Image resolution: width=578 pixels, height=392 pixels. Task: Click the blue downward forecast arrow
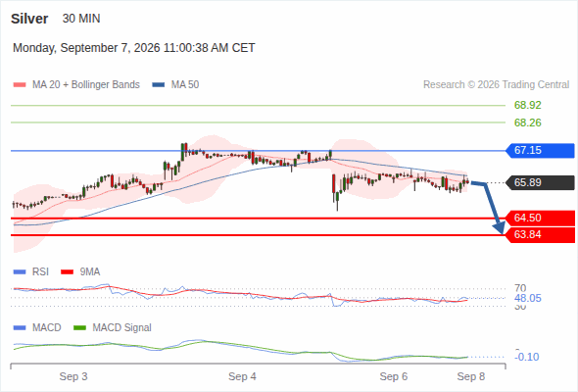(x=490, y=207)
